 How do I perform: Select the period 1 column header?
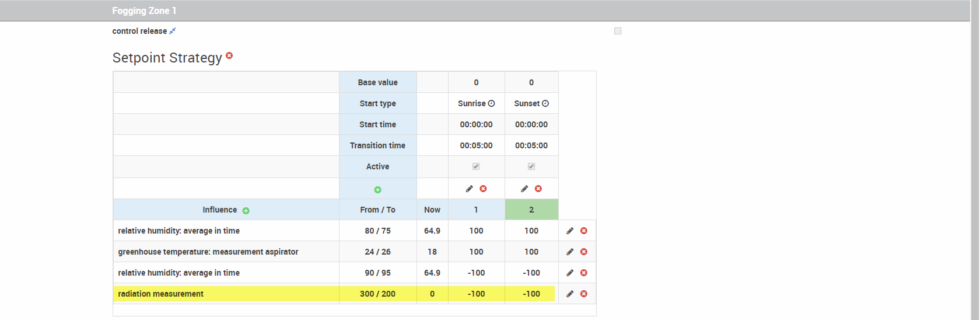pyautogui.click(x=476, y=210)
